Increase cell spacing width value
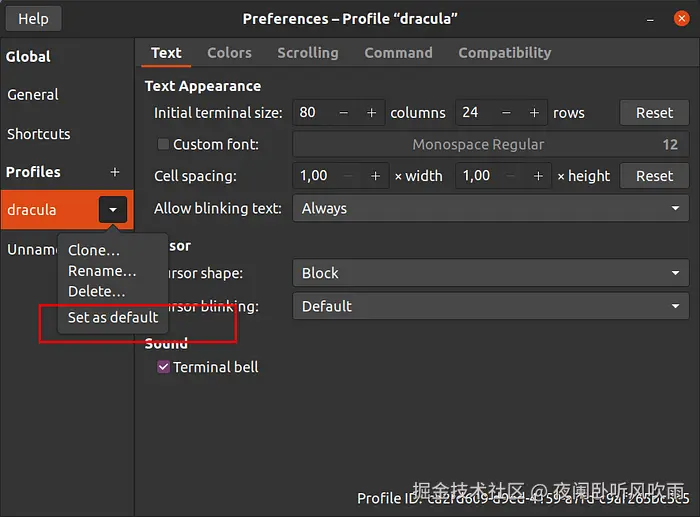The width and height of the screenshot is (700, 517). coord(375,176)
